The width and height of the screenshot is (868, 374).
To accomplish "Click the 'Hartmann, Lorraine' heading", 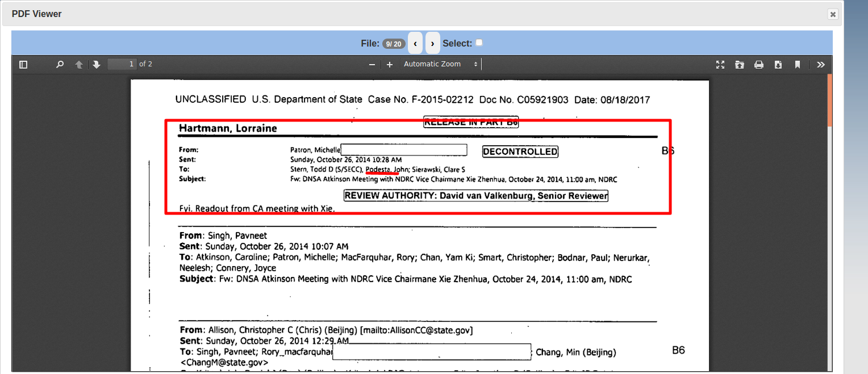I will click(228, 128).
